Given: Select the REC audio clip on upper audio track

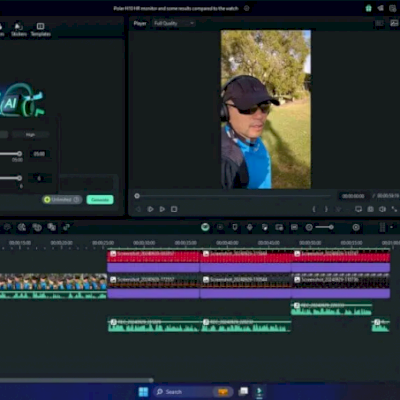Looking at the screenshot, I should pos(332,308).
